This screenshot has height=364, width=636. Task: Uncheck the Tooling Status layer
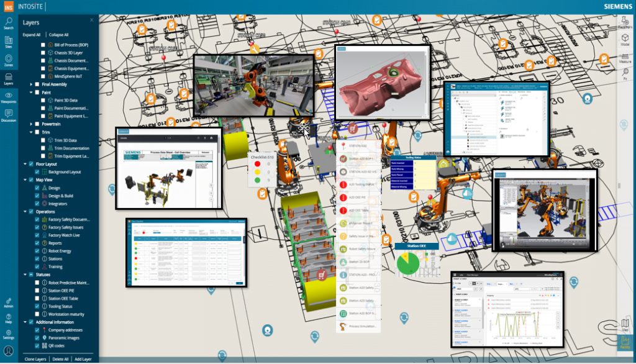(x=37, y=306)
